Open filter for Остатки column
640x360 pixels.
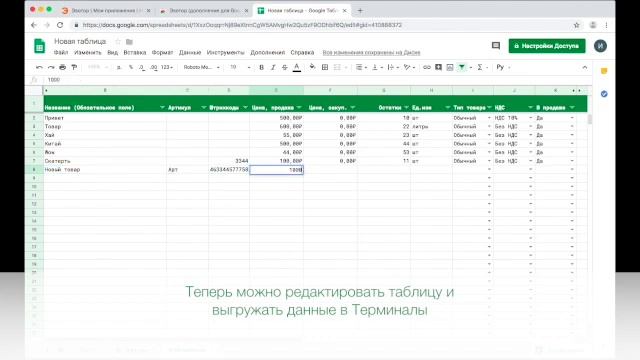[x=407, y=107]
